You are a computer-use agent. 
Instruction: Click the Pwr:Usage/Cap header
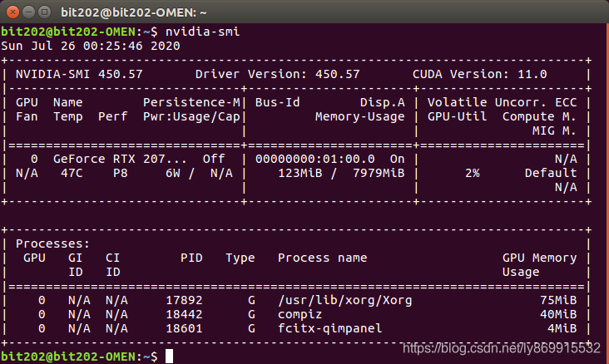pos(191,117)
